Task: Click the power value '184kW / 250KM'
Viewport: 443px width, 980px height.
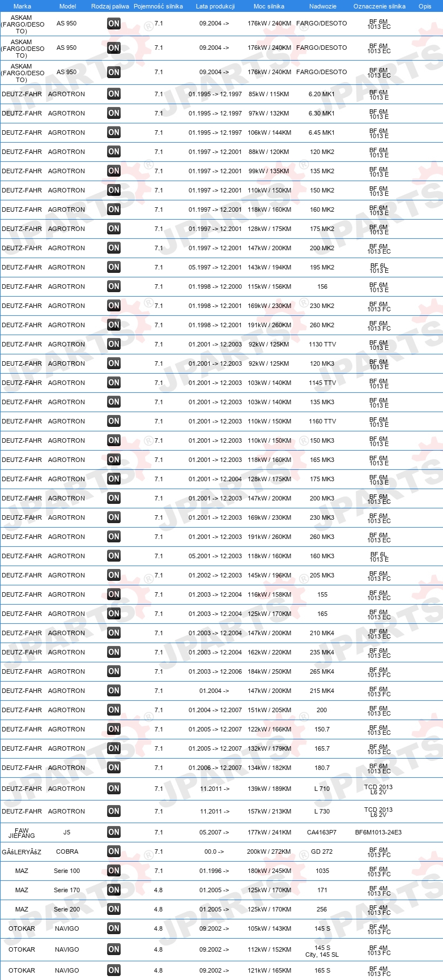Action: [269, 671]
